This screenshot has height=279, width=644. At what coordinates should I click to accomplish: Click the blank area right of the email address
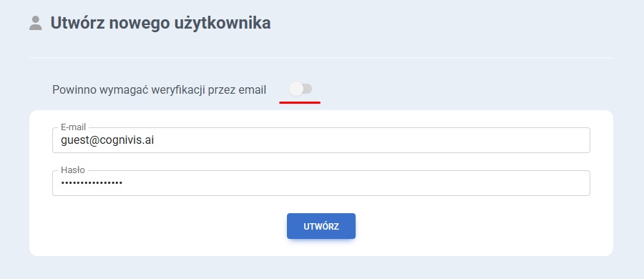click(x=370, y=140)
